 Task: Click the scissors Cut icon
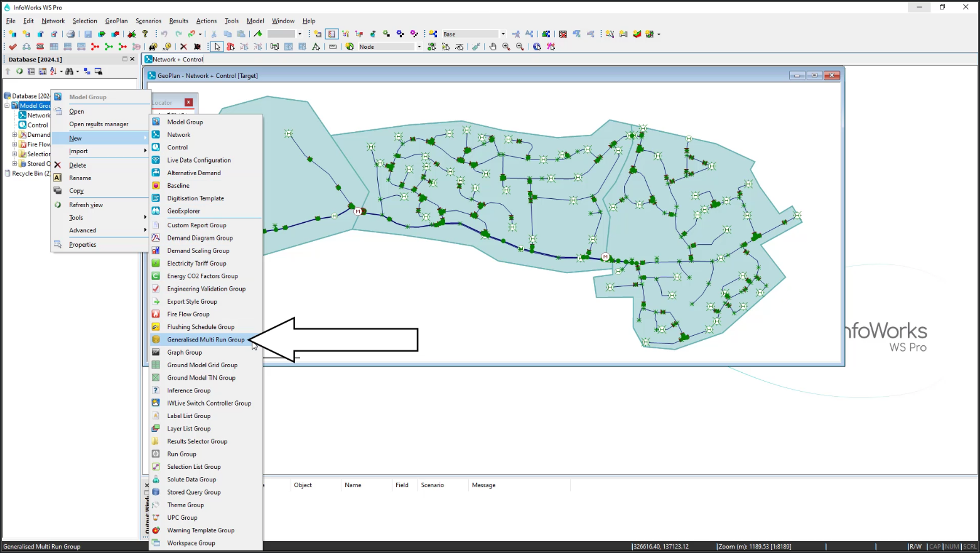(213, 34)
